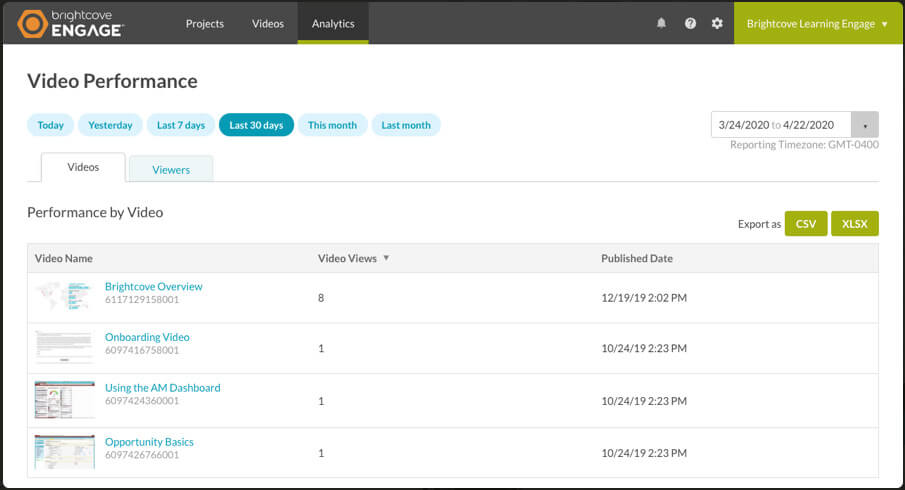Select the Analytics navigation item
This screenshot has height=490, width=905.
333,24
